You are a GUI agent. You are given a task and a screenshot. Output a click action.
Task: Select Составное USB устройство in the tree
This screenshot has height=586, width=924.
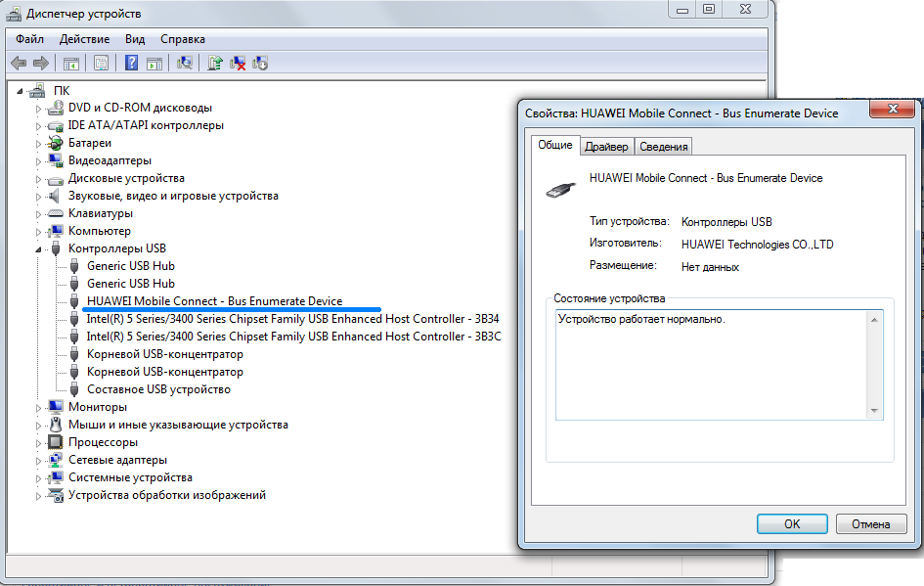pyautogui.click(x=158, y=389)
